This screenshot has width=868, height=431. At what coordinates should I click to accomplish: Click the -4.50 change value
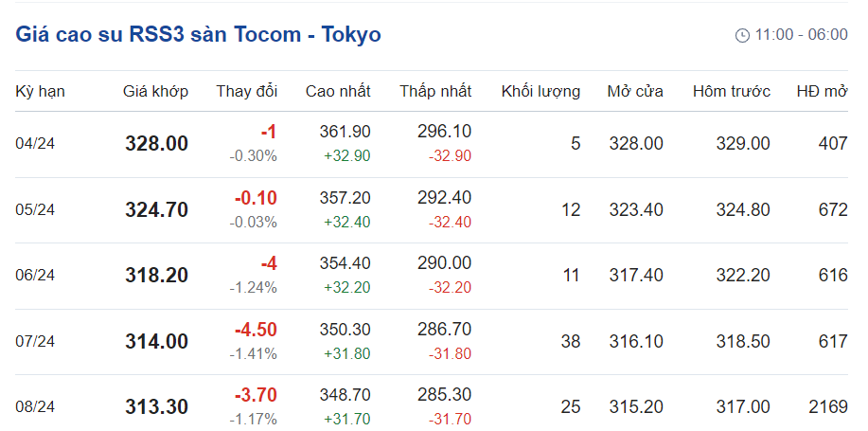click(256, 330)
